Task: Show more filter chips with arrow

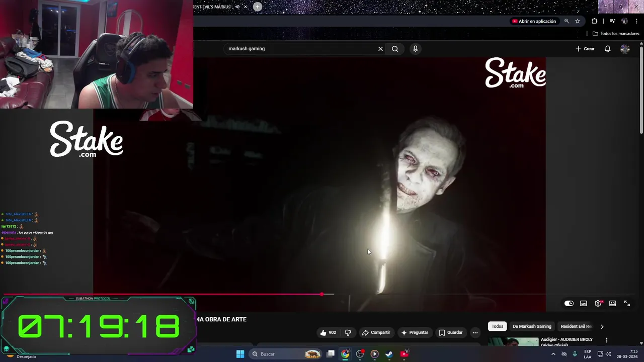Action: 602,326
